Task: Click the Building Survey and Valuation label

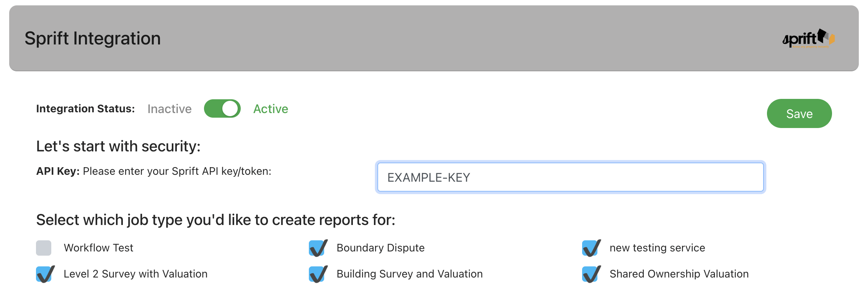Action: (410, 274)
